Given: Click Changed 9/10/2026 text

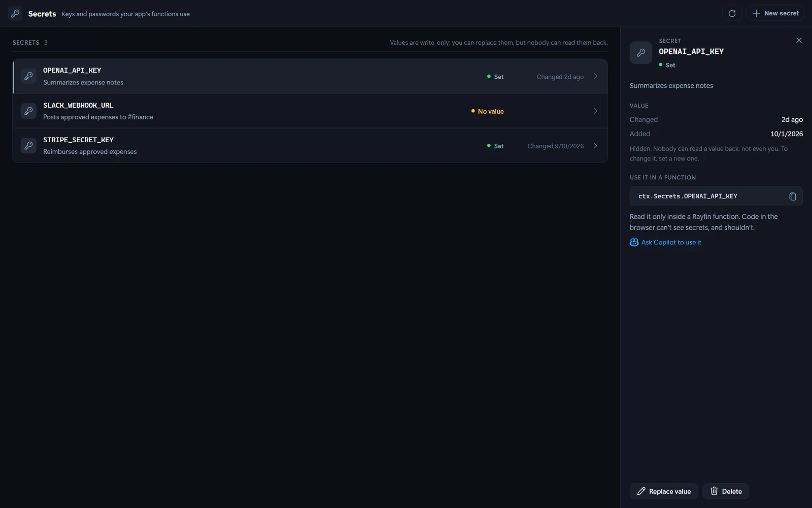Looking at the screenshot, I should click(555, 146).
